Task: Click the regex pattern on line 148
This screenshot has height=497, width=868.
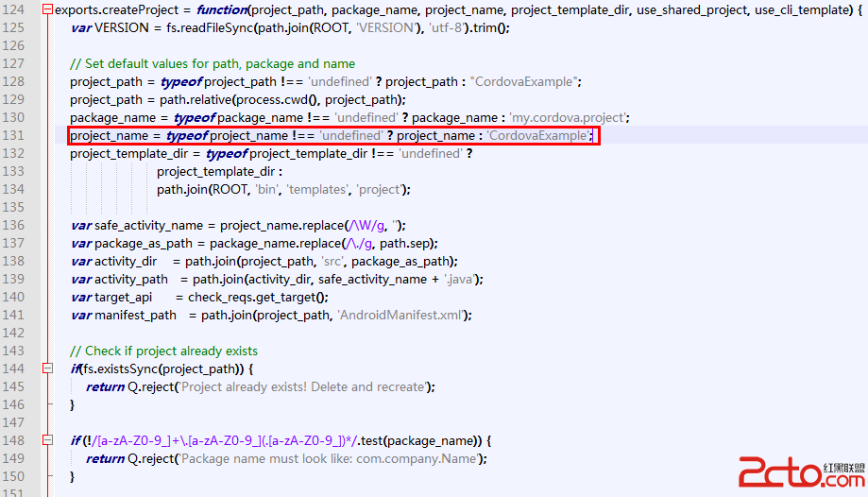Action: click(226, 440)
